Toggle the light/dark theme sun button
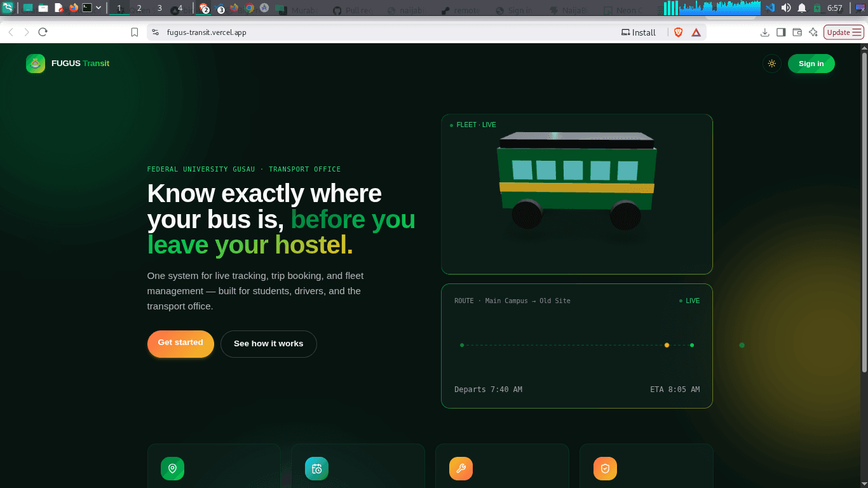The height and width of the screenshot is (488, 868). 772,64
